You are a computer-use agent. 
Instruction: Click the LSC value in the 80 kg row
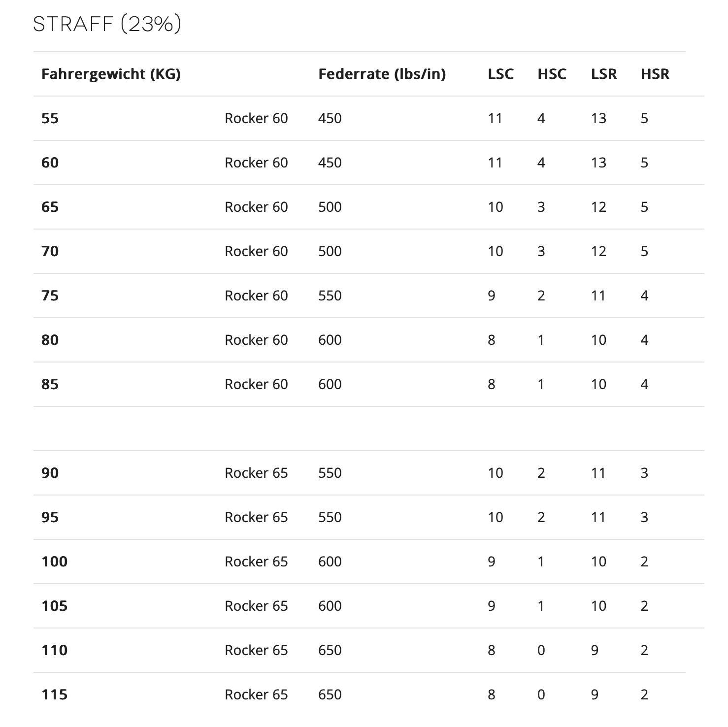click(491, 340)
